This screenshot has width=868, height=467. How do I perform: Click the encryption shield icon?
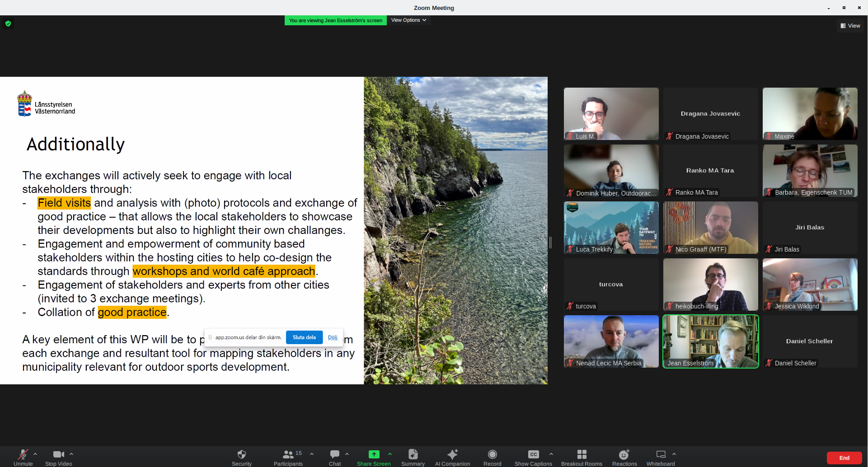[8, 23]
